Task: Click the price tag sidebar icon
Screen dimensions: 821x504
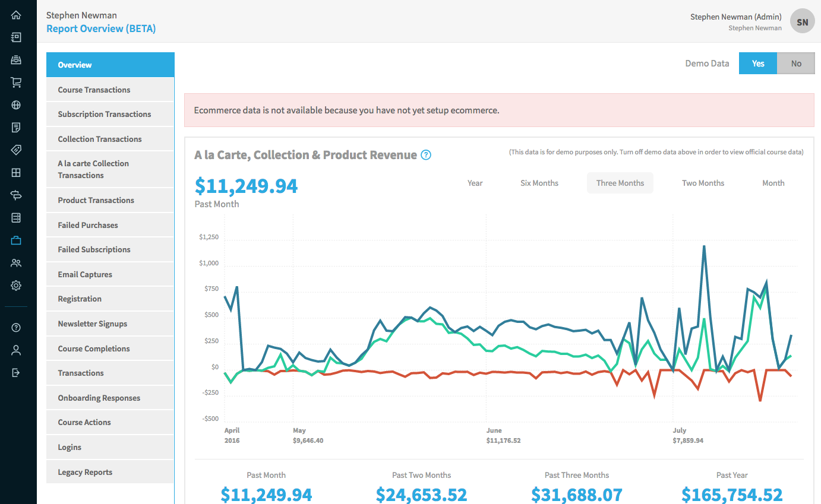Action: click(x=16, y=150)
